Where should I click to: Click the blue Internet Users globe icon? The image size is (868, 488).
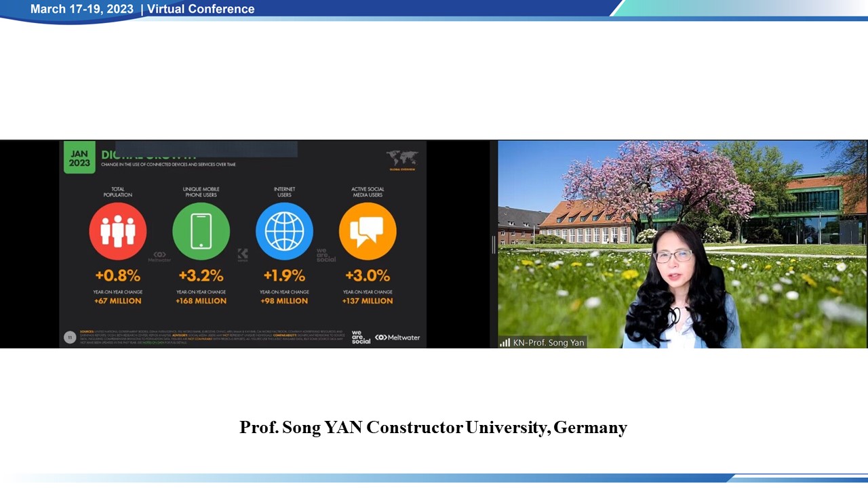coord(284,231)
